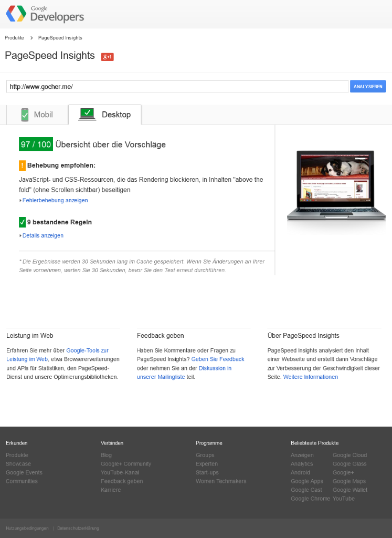The height and width of the screenshot is (538, 392).
Task: Click Weitere Informationen link
Action: pos(311,377)
